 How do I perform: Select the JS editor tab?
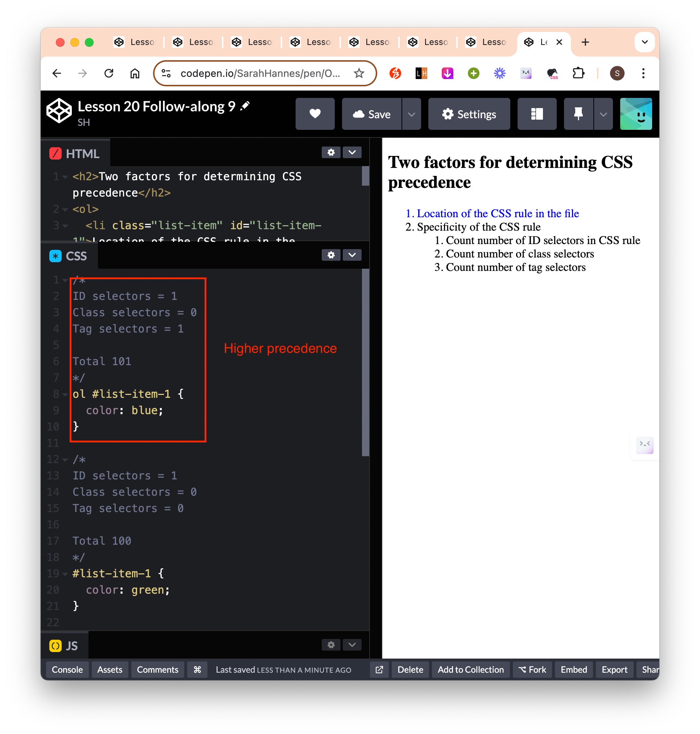pos(64,646)
